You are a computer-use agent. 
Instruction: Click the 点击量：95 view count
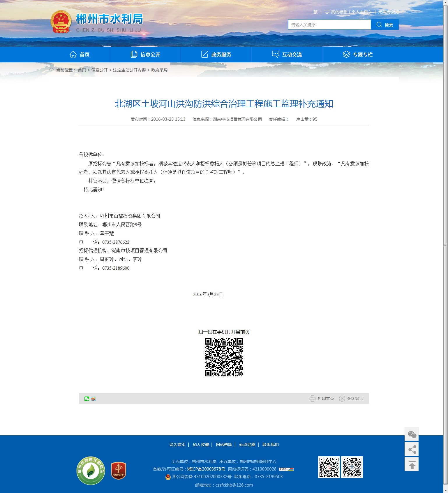[x=307, y=119]
